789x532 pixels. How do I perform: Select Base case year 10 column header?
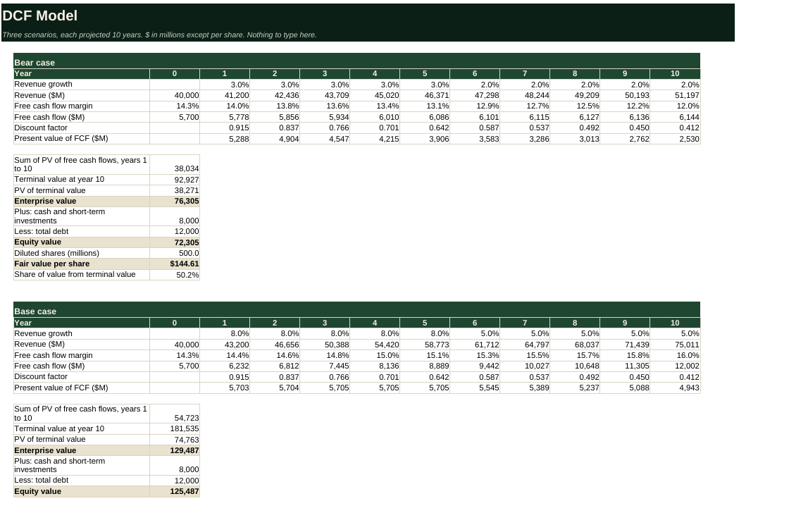[x=675, y=323]
